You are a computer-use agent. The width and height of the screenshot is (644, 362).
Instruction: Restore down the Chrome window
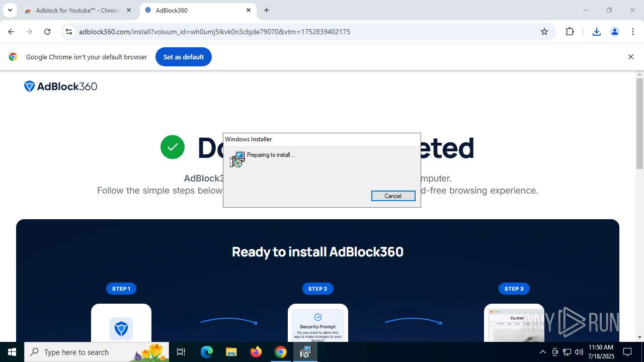(x=609, y=10)
